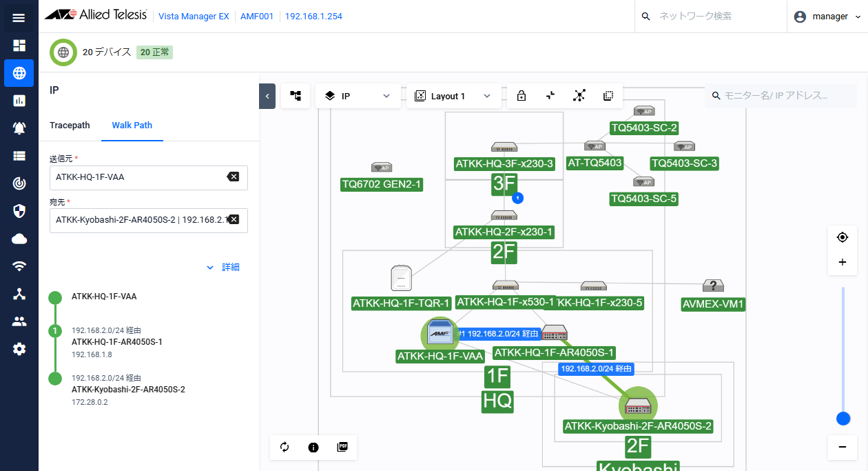The height and width of the screenshot is (471, 868).
Task: Select the ATKK-HQ-1F-AR4050S-1 router node
Action: pyautogui.click(x=554, y=333)
